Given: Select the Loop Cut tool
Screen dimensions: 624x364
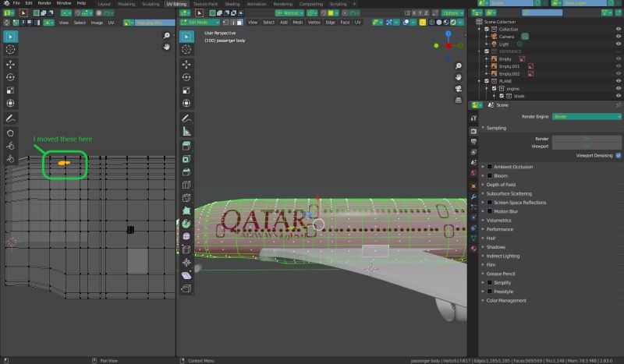Looking at the screenshot, I should point(186,185).
